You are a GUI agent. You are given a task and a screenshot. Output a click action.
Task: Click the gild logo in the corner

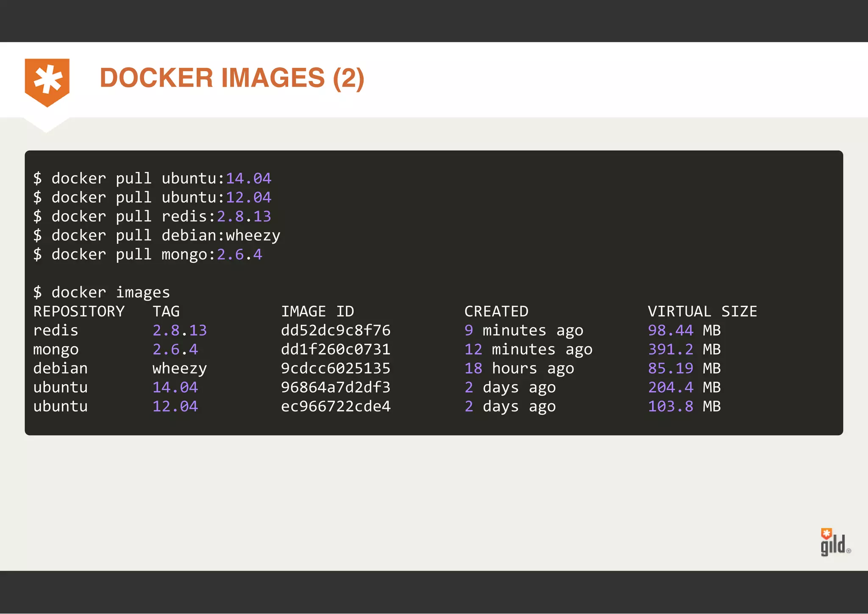point(835,542)
